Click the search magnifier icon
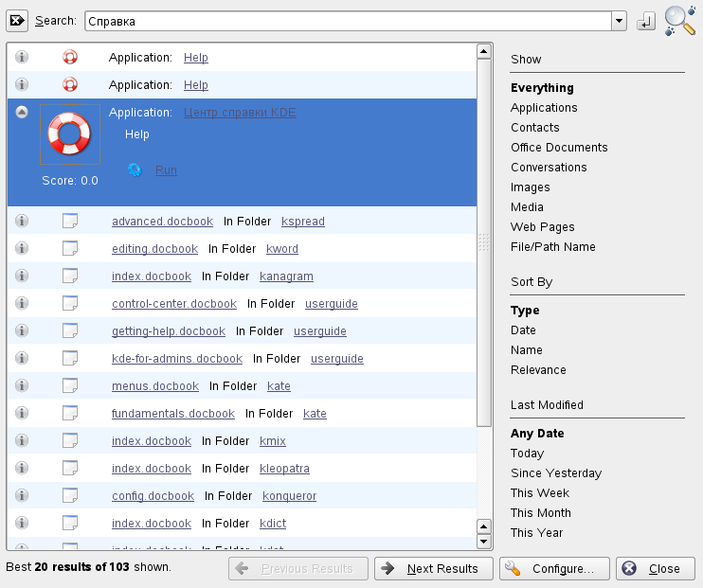The height and width of the screenshot is (588, 703). click(x=679, y=21)
